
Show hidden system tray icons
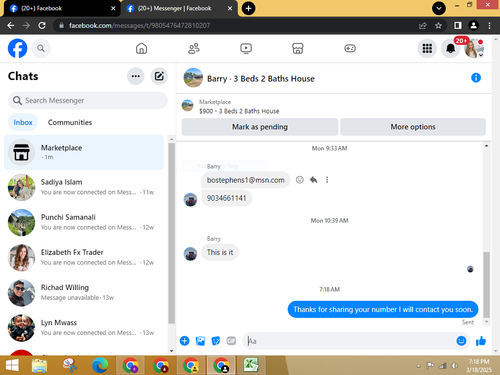point(419,366)
